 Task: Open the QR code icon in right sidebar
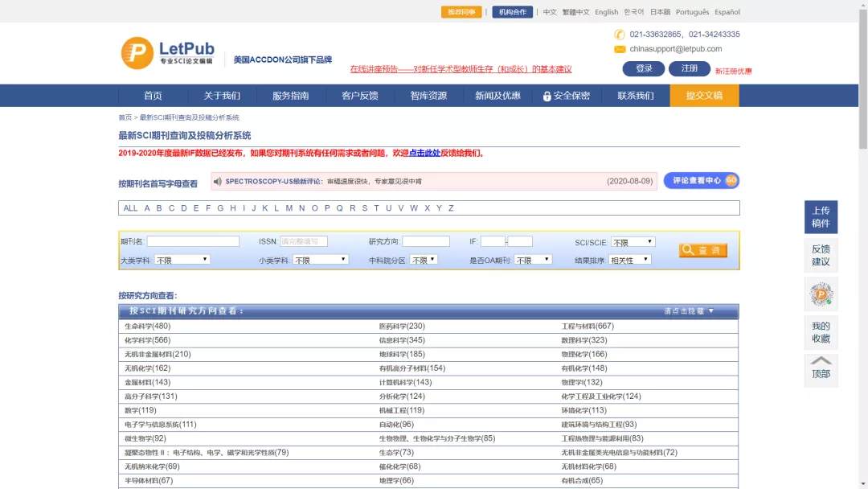coord(821,294)
